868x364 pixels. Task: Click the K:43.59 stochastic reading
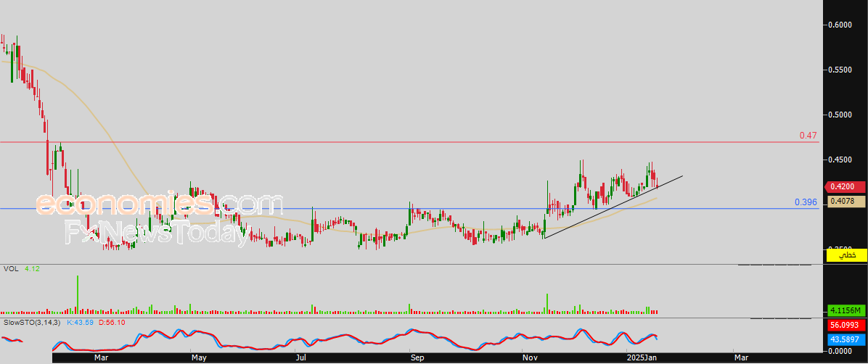click(x=81, y=322)
